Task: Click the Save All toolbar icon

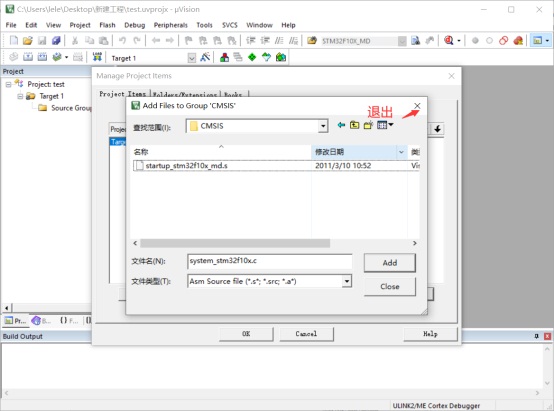Action: 56,41
